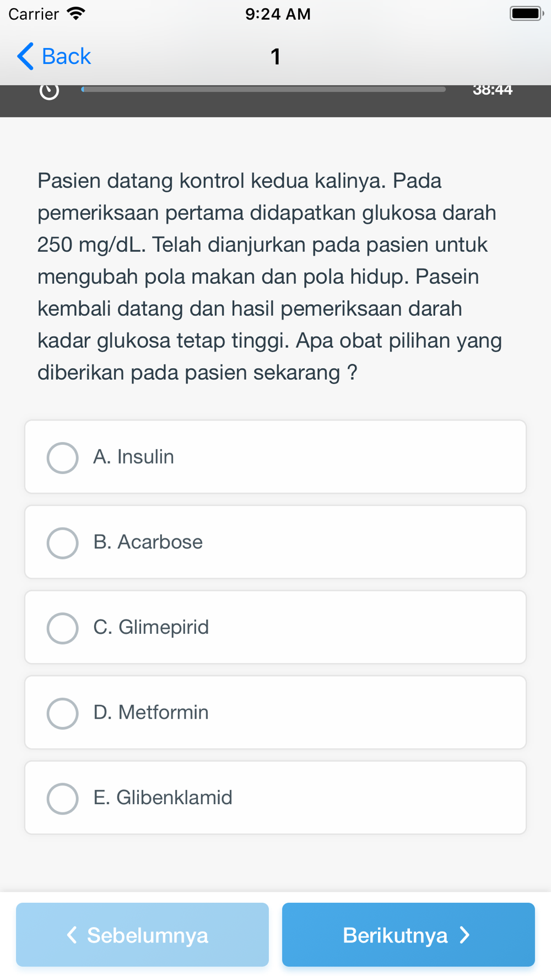Select the radio button for Glimepirid
This screenshot has width=551, height=980.
click(62, 628)
